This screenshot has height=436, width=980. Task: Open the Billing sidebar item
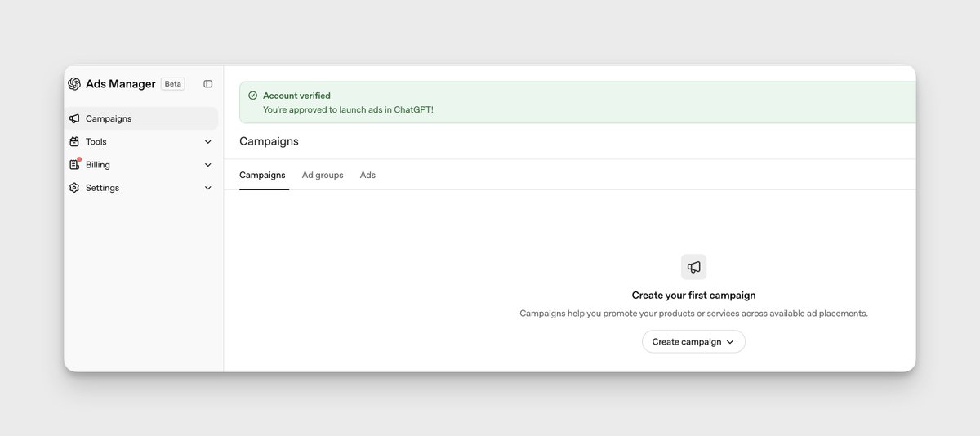[141, 164]
